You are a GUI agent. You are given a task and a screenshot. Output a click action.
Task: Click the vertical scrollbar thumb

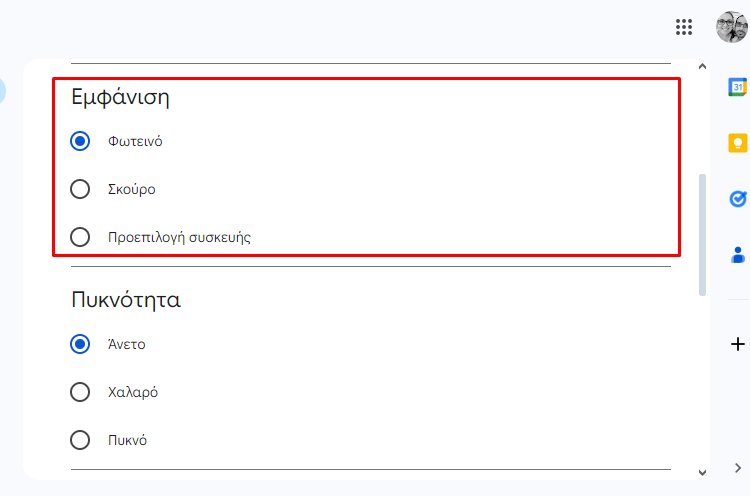point(702,235)
